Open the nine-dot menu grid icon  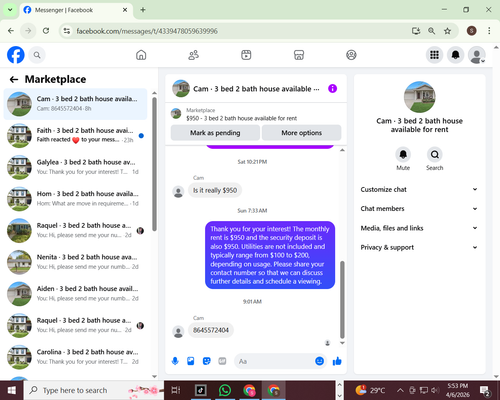coord(434,55)
